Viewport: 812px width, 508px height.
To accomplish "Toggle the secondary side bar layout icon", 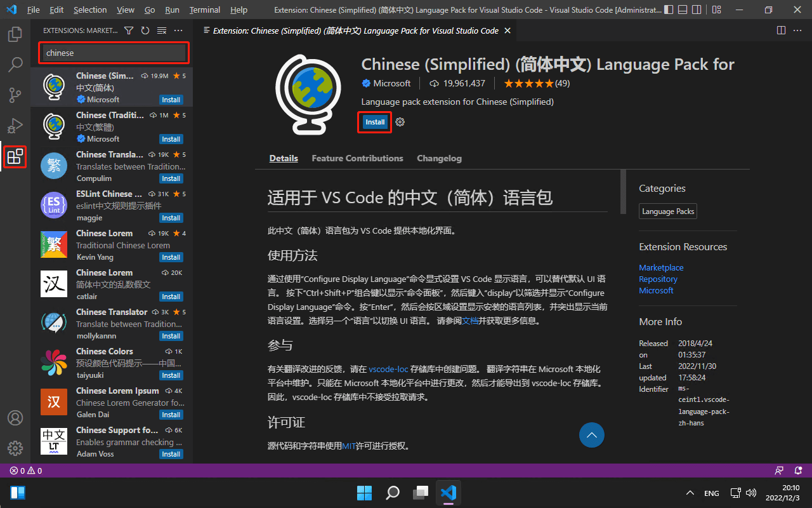I will click(x=698, y=10).
